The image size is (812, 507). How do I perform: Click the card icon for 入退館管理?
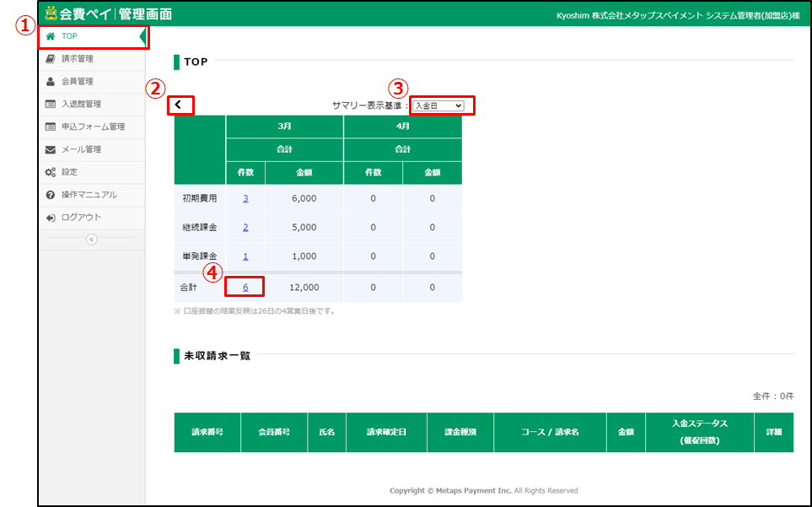[x=51, y=105]
